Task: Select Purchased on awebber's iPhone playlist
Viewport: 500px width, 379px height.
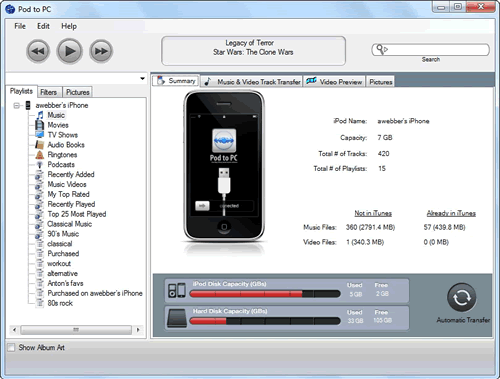Action: click(95, 293)
